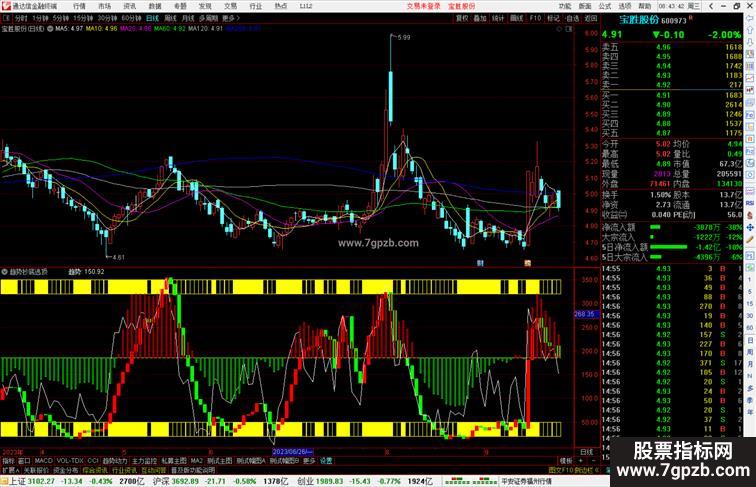Switch to 分时 chart period

(x=21, y=18)
